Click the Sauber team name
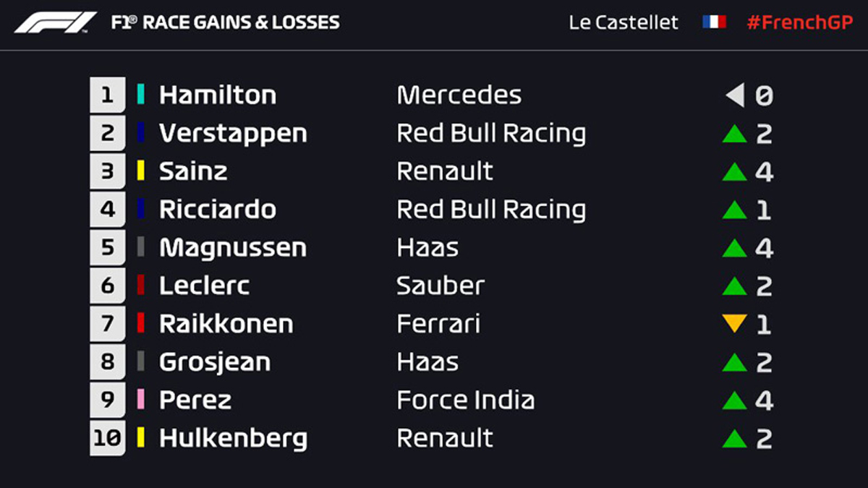The height and width of the screenshot is (488, 868). [441, 286]
